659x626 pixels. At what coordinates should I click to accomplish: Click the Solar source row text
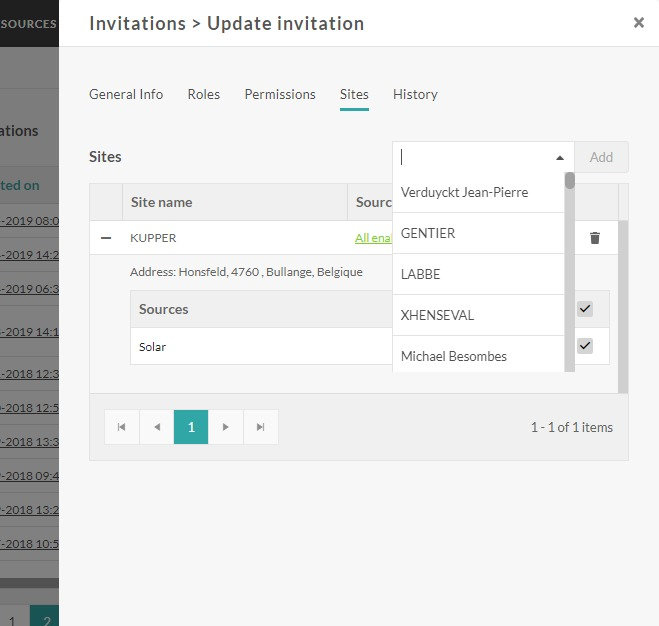(x=152, y=347)
